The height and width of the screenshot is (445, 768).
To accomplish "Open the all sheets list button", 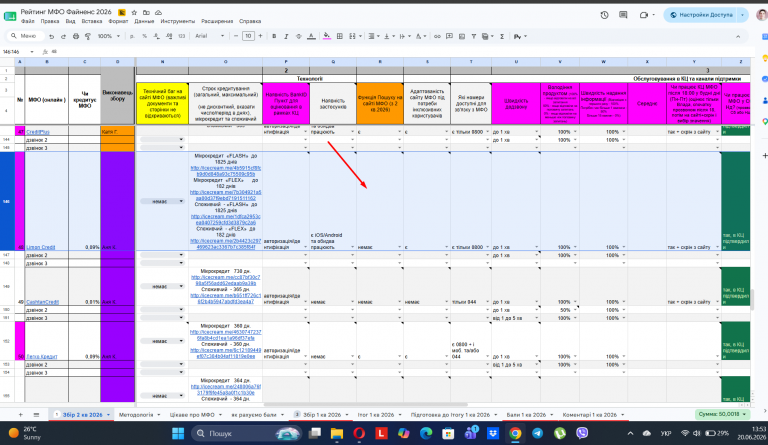I will (36, 415).
